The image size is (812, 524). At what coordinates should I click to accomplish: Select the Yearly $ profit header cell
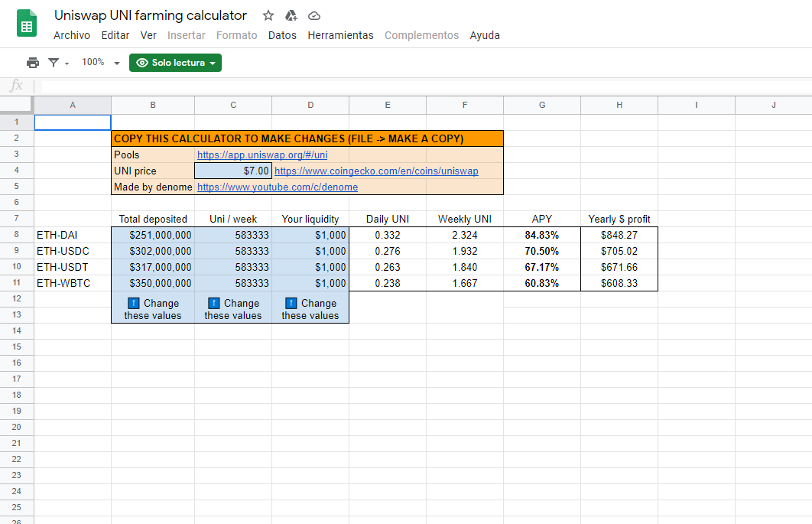[x=619, y=219]
